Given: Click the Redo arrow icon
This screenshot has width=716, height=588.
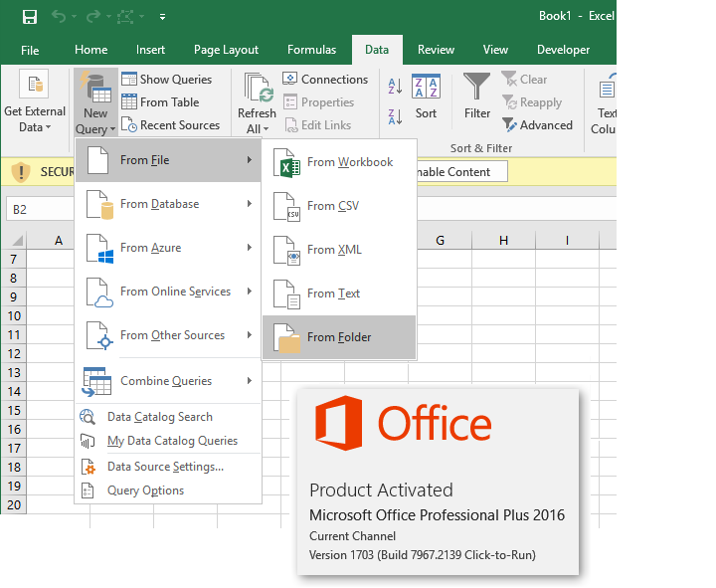Looking at the screenshot, I should point(93,17).
